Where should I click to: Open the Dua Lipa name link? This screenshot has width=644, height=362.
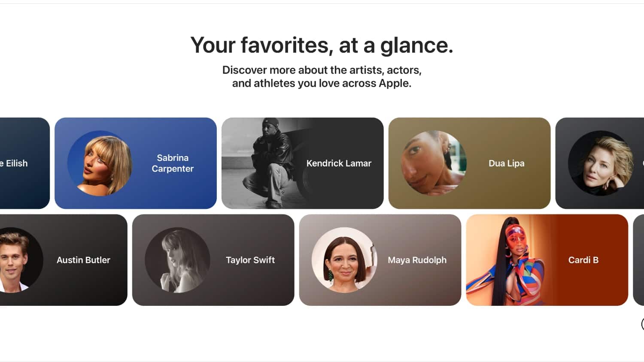pyautogui.click(x=506, y=163)
